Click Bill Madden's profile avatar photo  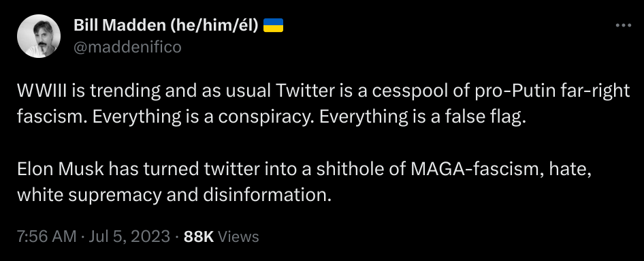pos(39,36)
